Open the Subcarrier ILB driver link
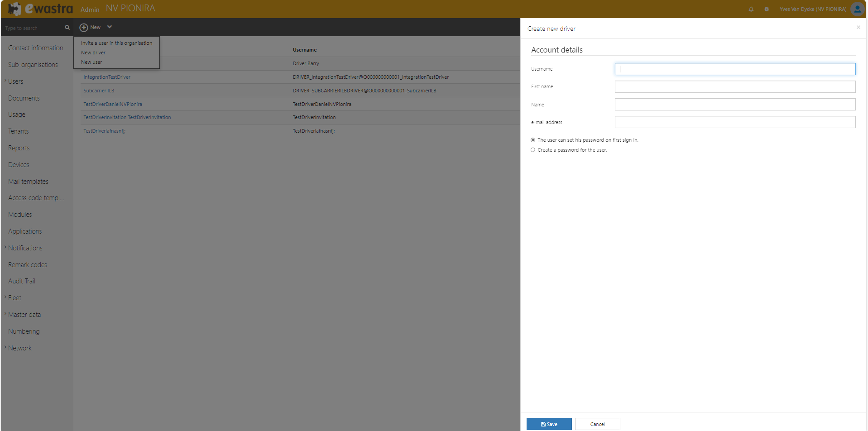 tap(99, 91)
